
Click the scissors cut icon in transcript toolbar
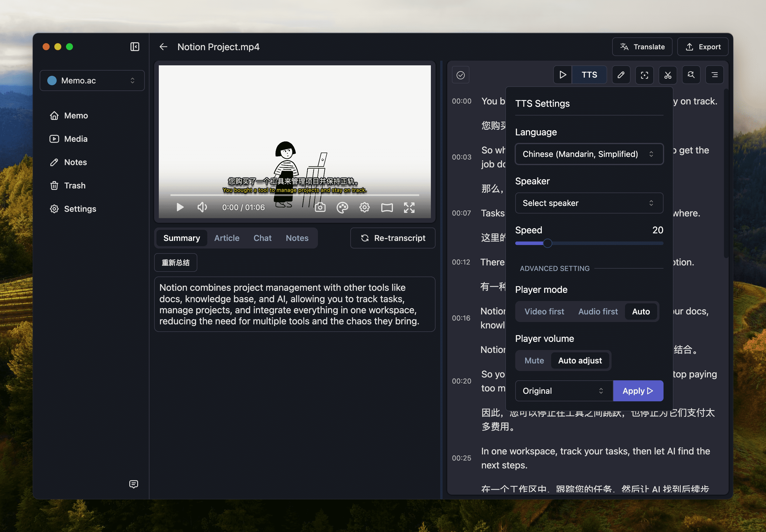[x=668, y=75]
